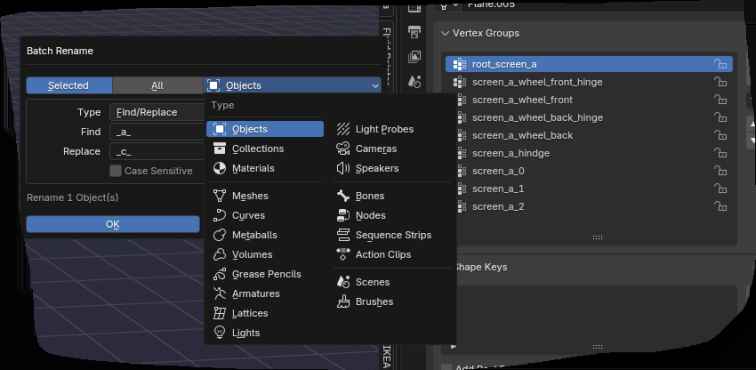Toggle lock on screen_a_0
Viewport: 756px width, 370px height.
(x=720, y=171)
